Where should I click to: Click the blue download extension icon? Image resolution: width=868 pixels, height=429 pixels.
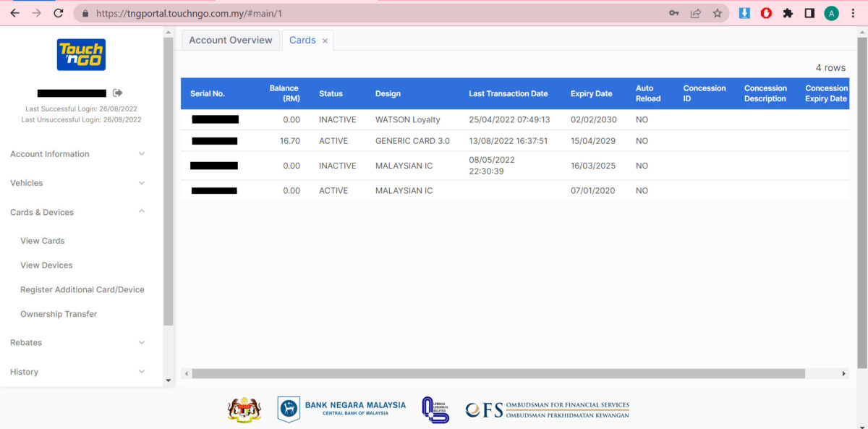[x=744, y=13]
